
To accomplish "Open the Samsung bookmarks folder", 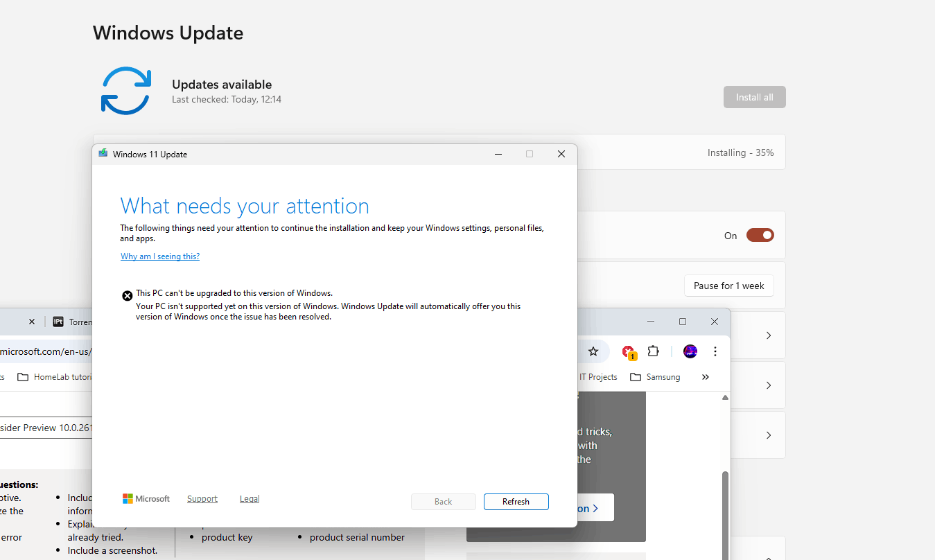I will click(x=655, y=376).
